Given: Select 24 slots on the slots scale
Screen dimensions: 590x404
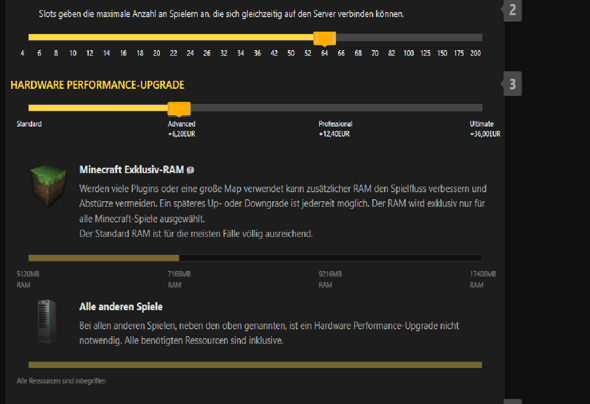Looking at the screenshot, I should [190, 53].
